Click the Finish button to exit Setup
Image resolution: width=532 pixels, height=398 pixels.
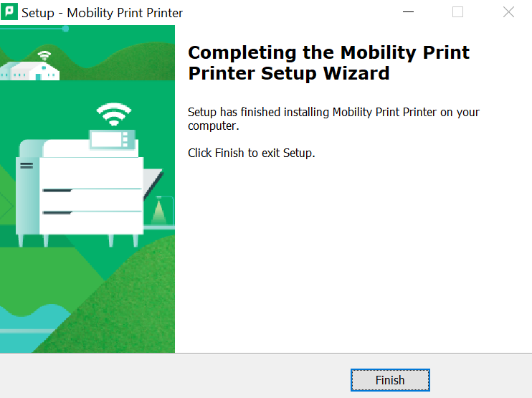click(390, 380)
